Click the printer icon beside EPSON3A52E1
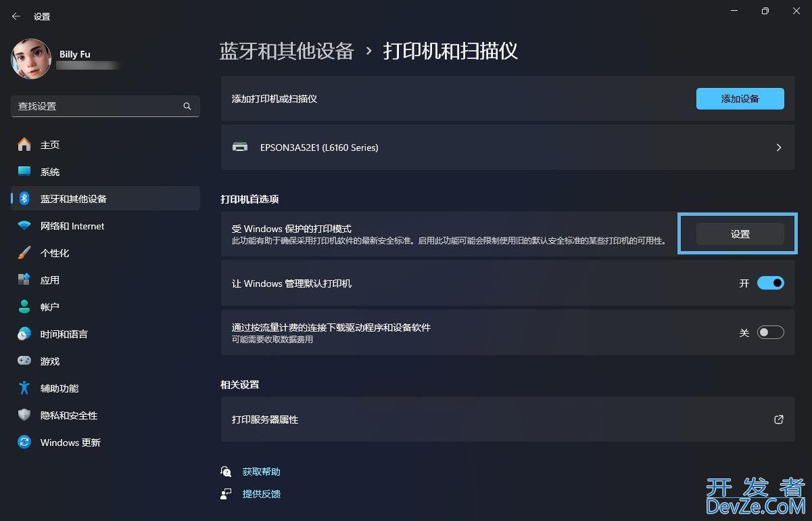Screen dimensions: 812x521 pyautogui.click(x=240, y=147)
